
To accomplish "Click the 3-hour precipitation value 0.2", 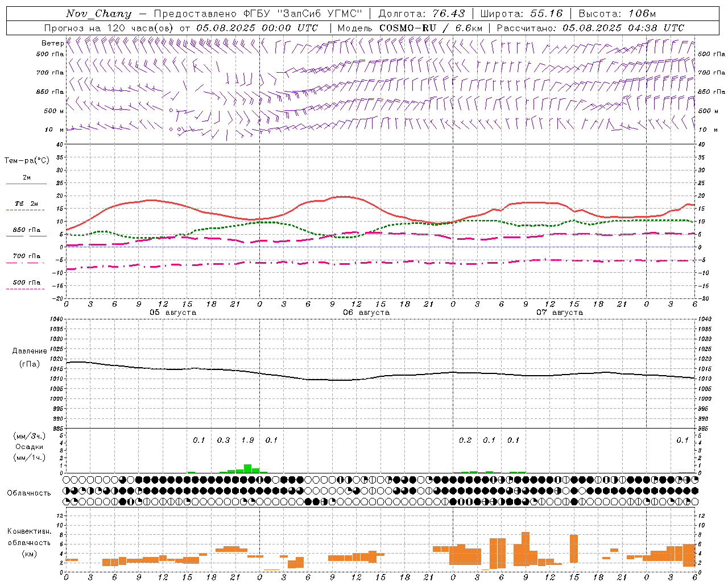I will tap(465, 440).
